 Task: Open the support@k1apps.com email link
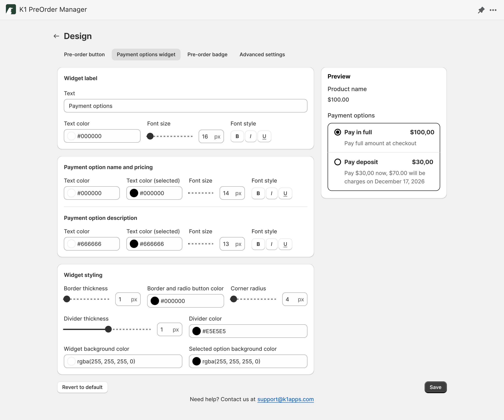[x=285, y=399]
